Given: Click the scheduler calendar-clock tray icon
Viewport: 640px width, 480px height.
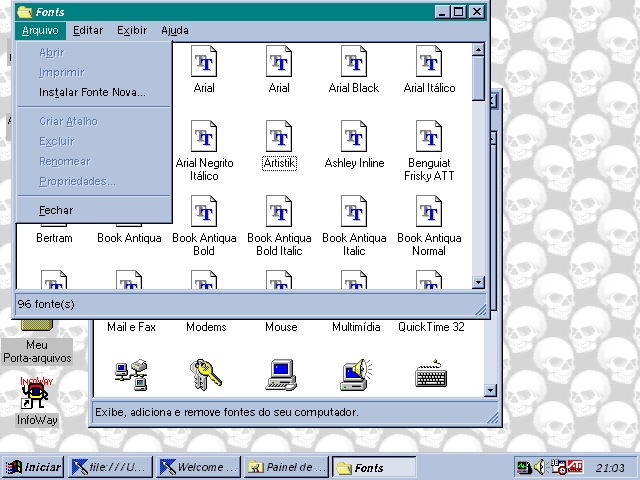Looking at the screenshot, I should 558,467.
